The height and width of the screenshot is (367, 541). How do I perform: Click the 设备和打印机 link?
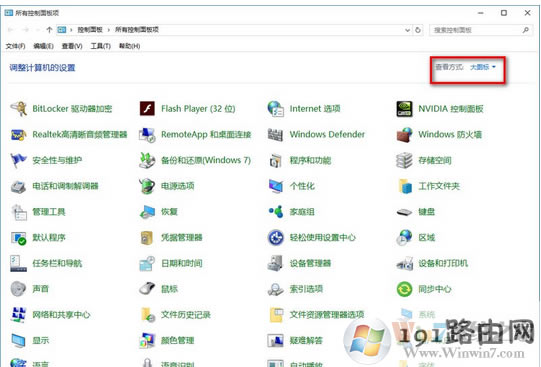[443, 264]
